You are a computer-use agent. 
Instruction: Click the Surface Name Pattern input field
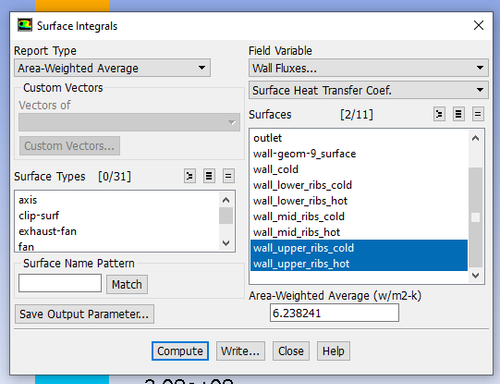pyautogui.click(x=60, y=283)
